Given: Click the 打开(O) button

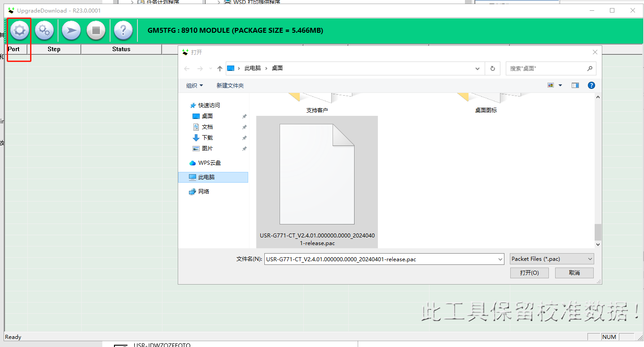Looking at the screenshot, I should [529, 273].
